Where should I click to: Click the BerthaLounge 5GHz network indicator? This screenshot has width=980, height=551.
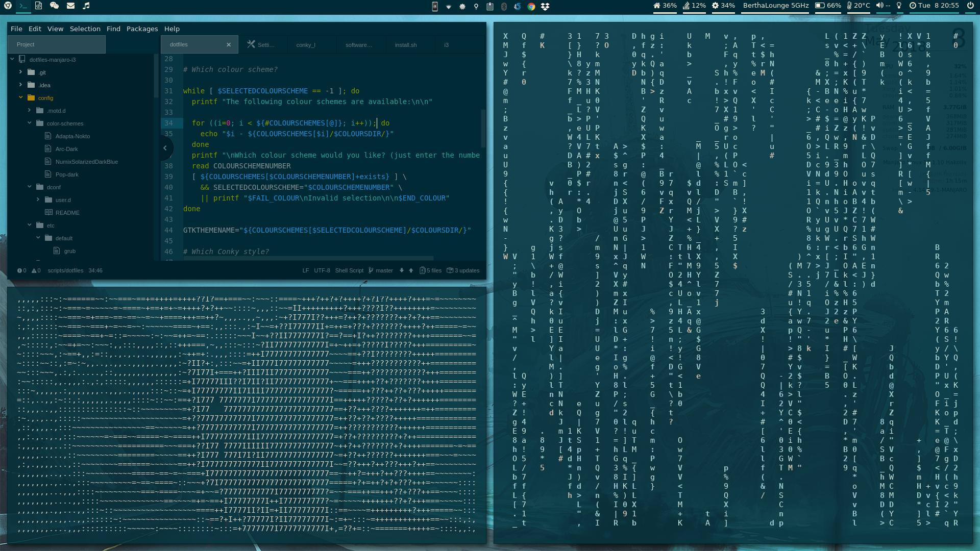click(776, 6)
